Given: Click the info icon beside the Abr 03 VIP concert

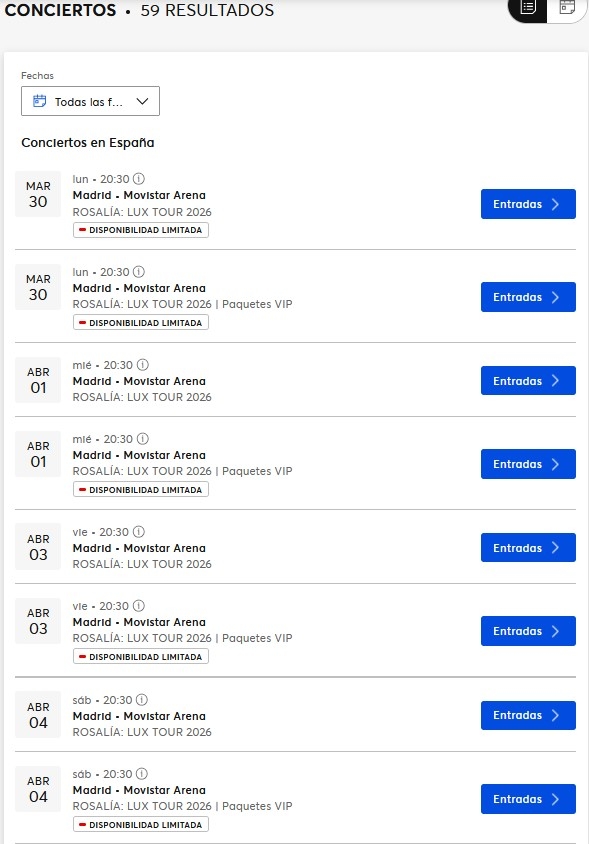Looking at the screenshot, I should (136, 606).
